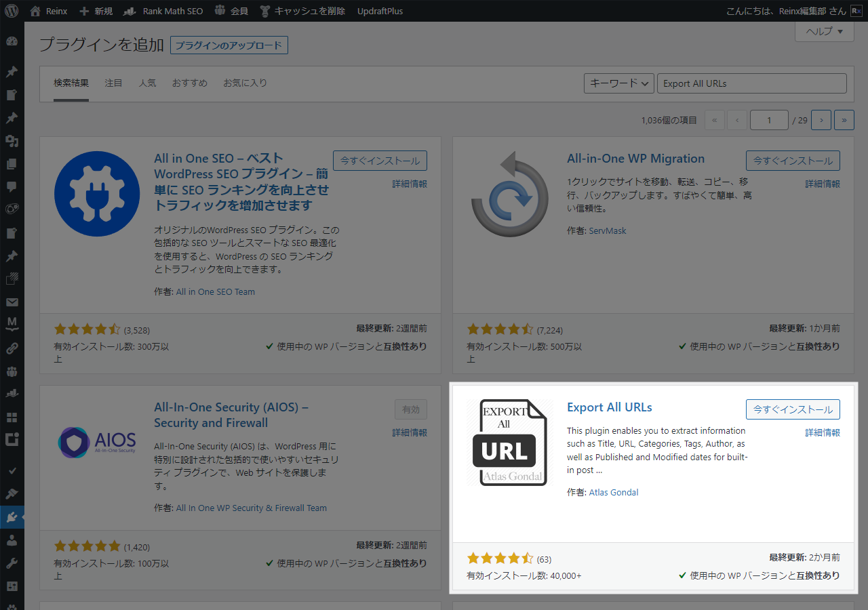This screenshot has width=868, height=610.
Task: Click the WP Migration circular arrow thumbnail
Action: 510,194
